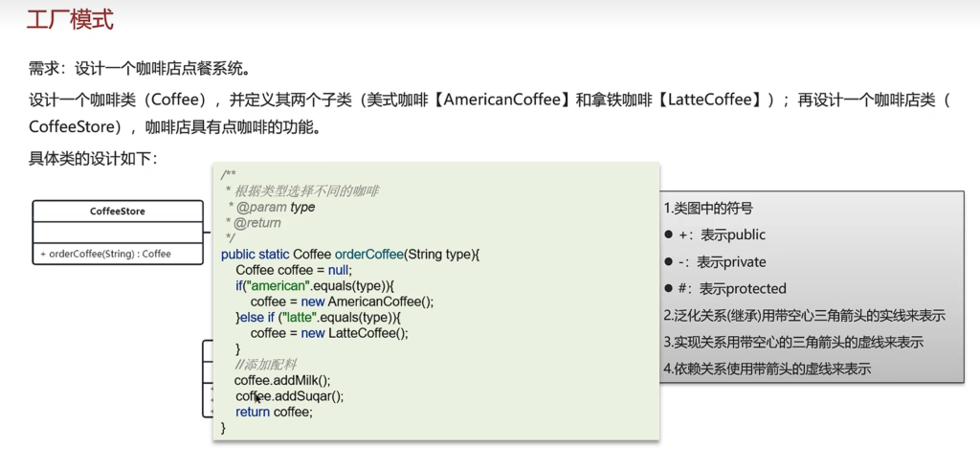The height and width of the screenshot is (469, 980).
Task: Click the 泛化关系(继承) note line
Action: tap(804, 315)
